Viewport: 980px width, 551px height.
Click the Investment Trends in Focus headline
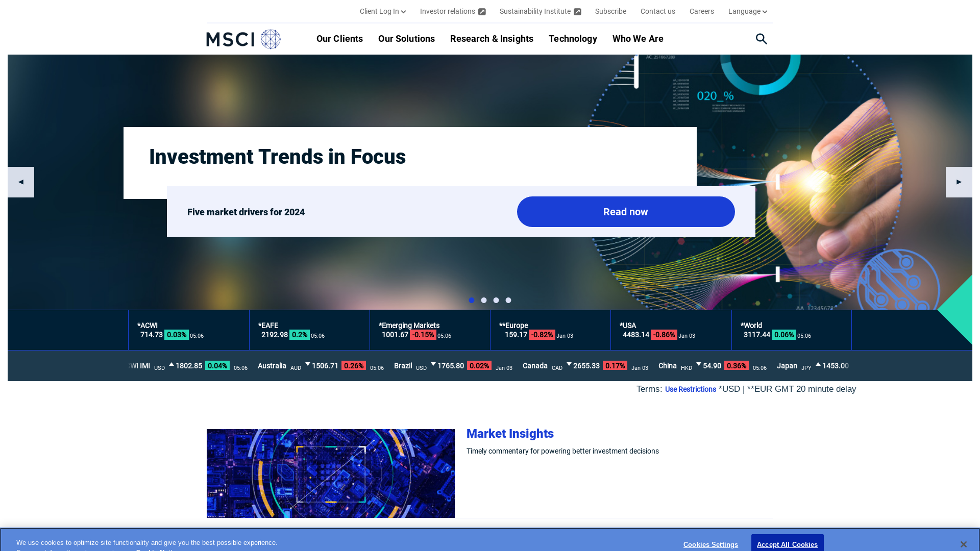277,157
